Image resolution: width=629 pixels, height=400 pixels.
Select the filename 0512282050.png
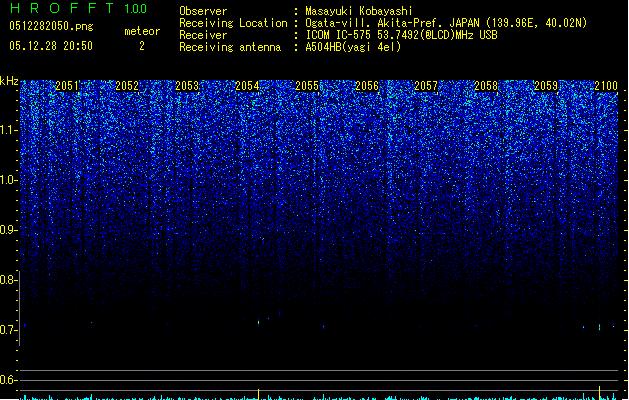click(51, 26)
